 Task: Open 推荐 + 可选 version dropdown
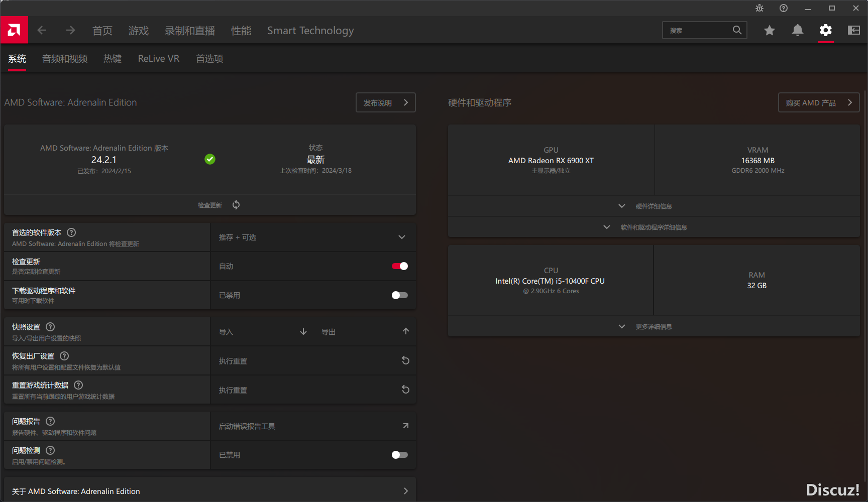(313, 237)
